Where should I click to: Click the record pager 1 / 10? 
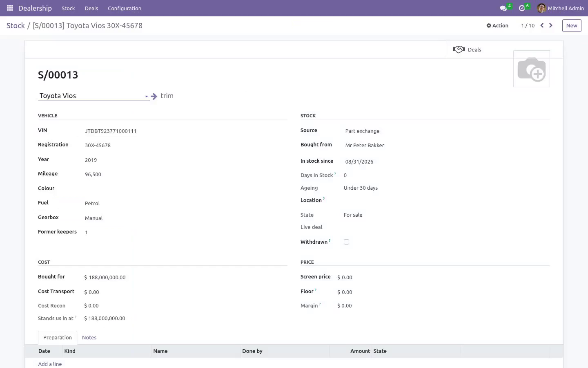528,25
